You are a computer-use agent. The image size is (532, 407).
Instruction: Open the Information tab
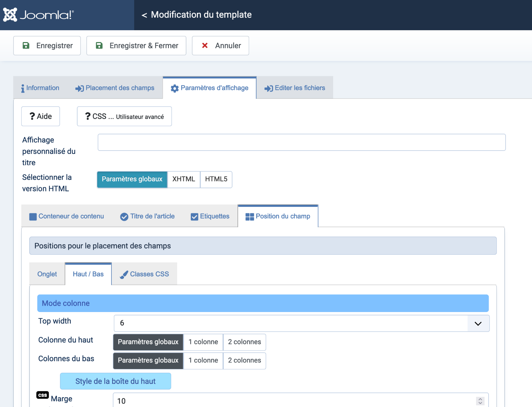pyautogui.click(x=40, y=88)
